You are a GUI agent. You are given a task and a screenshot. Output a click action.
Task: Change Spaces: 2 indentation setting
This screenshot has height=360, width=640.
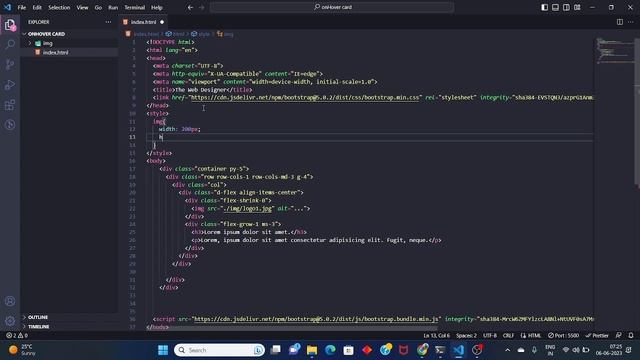click(466, 336)
